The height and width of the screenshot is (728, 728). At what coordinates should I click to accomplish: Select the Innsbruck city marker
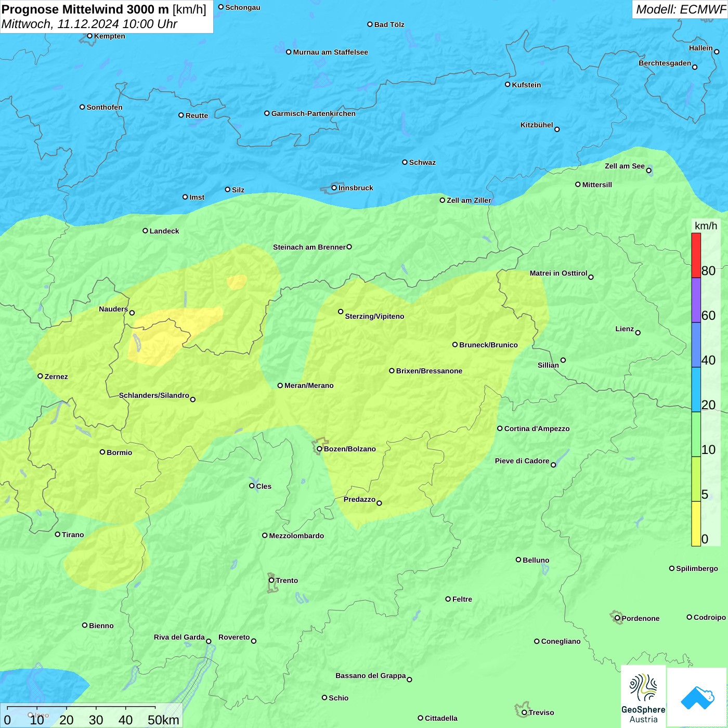pos(334,188)
